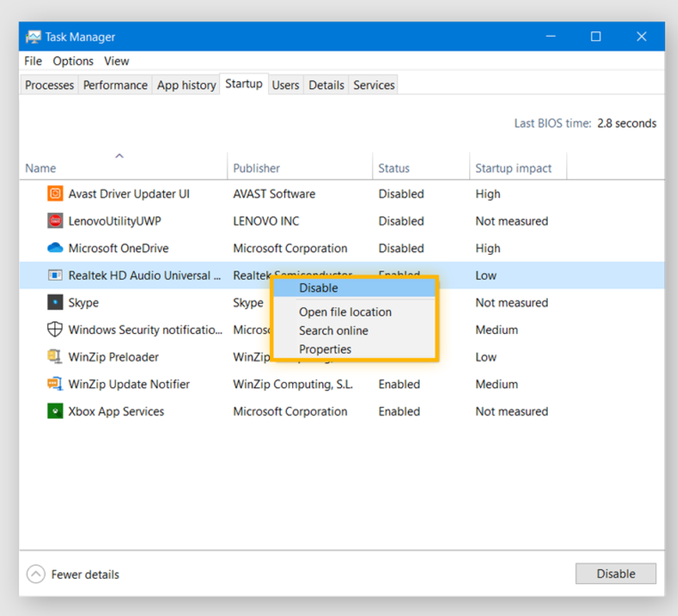Collapse view with Fewer details arrow
This screenshot has width=678, height=616.
[x=36, y=574]
